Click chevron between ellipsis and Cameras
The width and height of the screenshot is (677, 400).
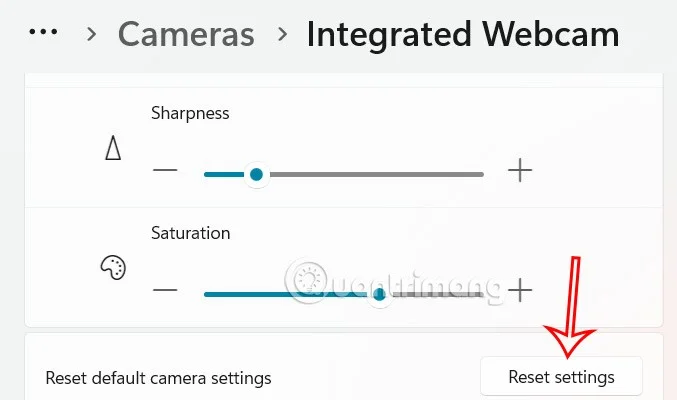point(92,35)
